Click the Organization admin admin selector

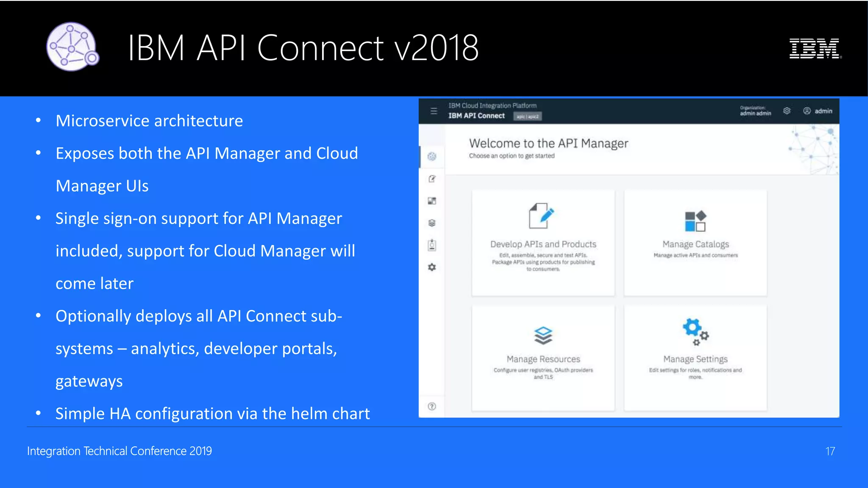[755, 111]
